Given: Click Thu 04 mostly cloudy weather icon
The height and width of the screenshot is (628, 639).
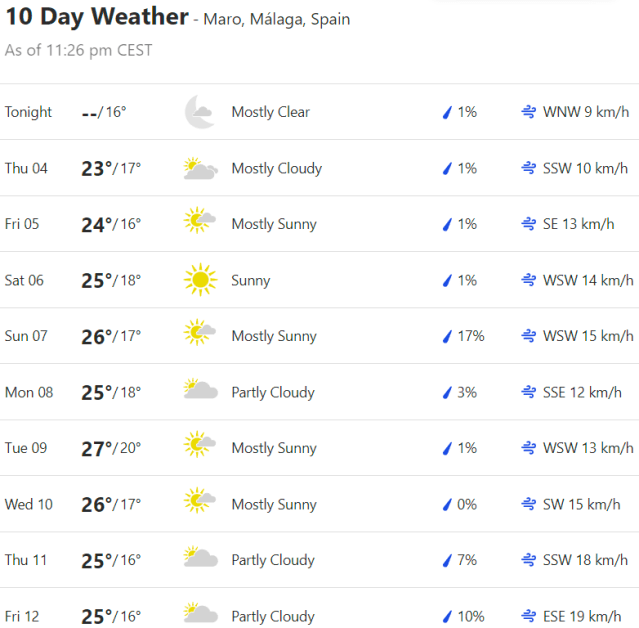Looking at the screenshot, I should click(200, 168).
